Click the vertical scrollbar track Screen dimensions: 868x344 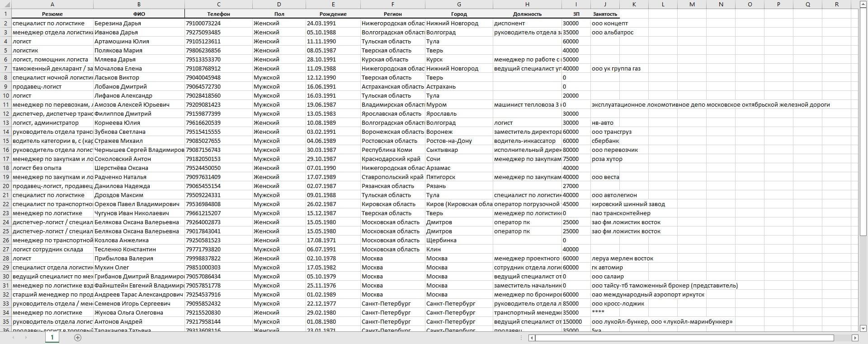point(863,280)
